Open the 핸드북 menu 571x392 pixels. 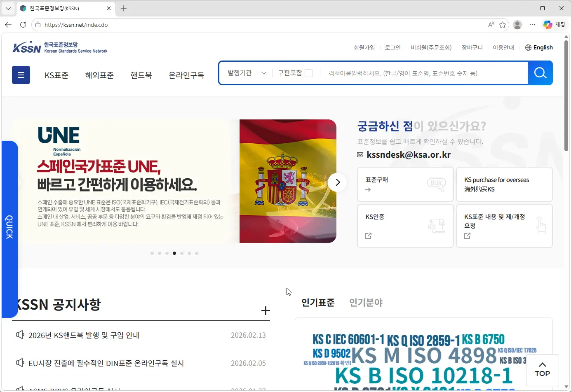(x=141, y=75)
